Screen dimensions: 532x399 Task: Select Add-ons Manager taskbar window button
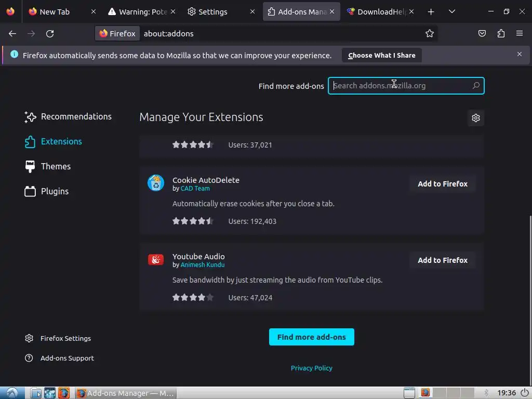(x=126, y=393)
